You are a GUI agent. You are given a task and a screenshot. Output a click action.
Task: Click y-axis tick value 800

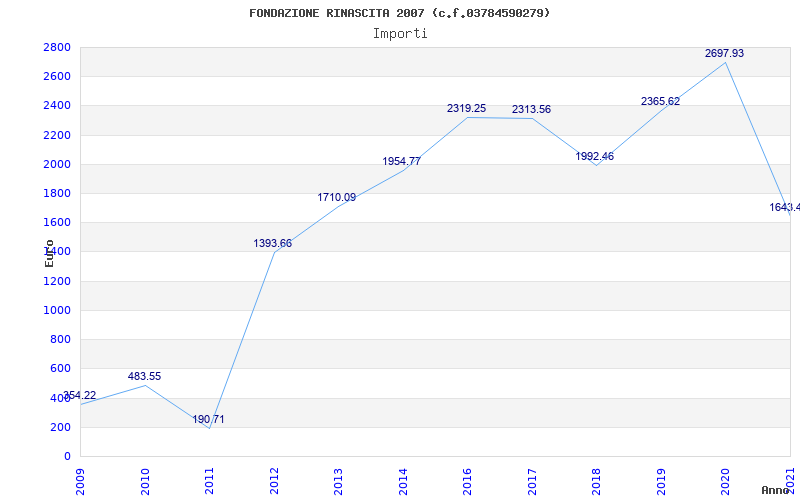60,339
